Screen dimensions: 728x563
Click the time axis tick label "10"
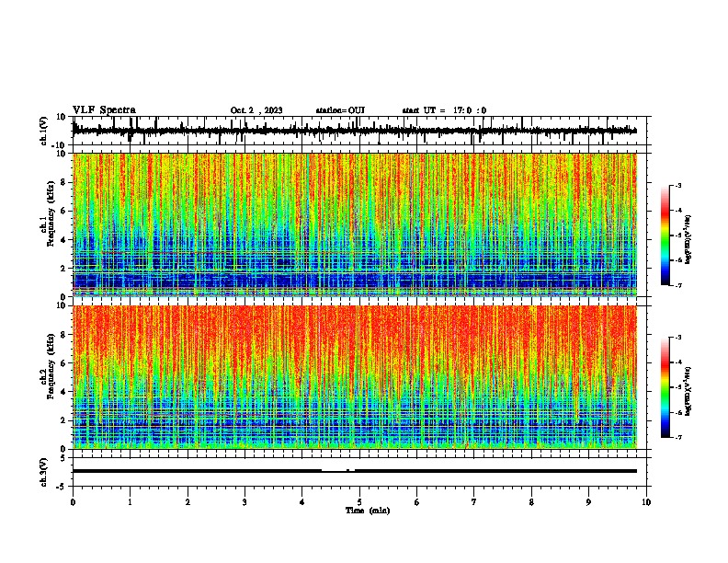click(x=646, y=502)
